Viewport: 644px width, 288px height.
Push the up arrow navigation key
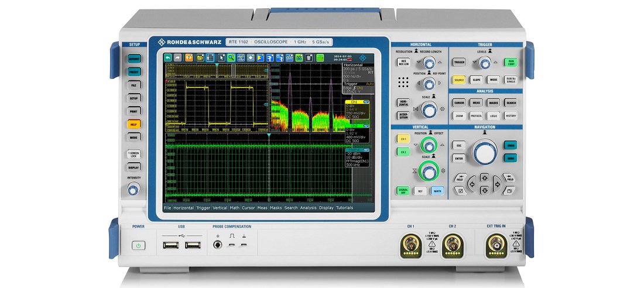point(485,177)
